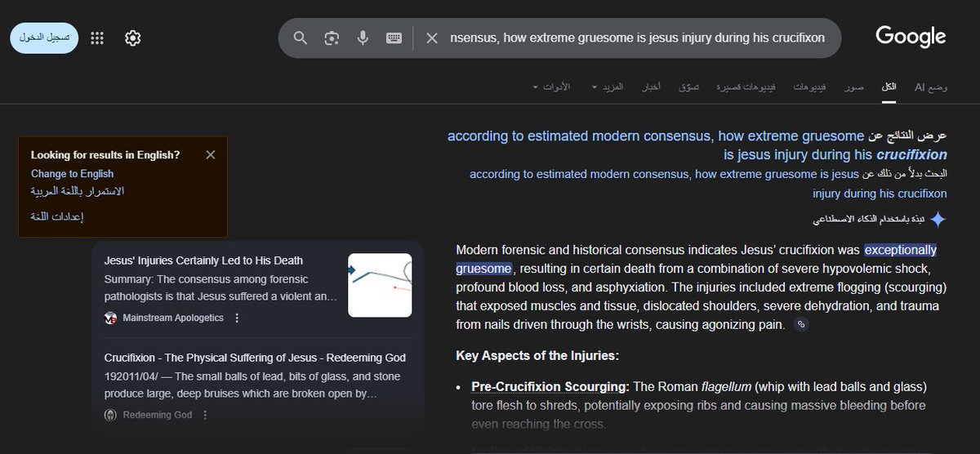Open options menu for Mainstream Apologetics
This screenshot has width=980, height=454.
coord(238,318)
